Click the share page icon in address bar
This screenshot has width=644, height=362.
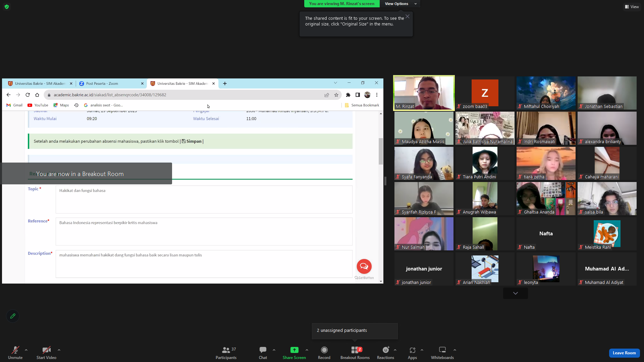(327, 95)
